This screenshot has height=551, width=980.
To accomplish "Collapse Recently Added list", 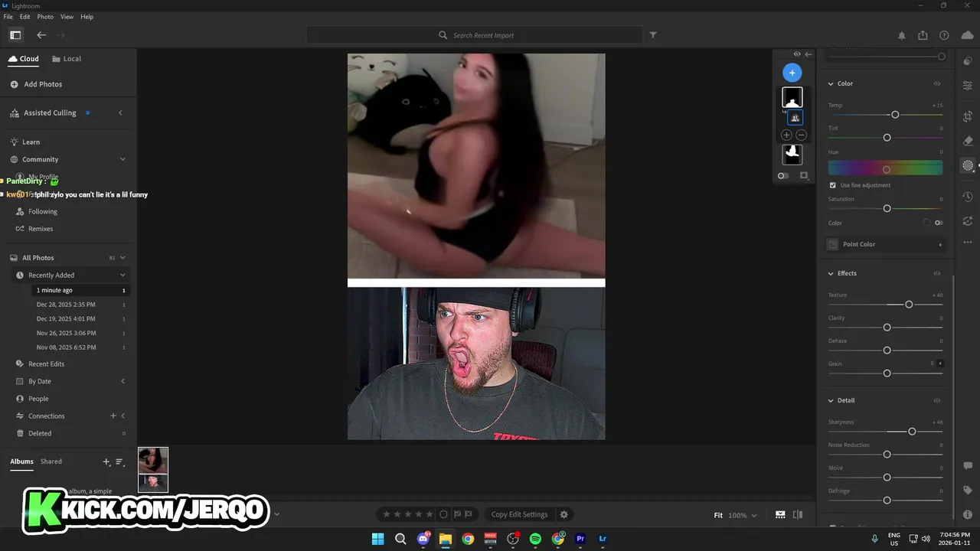I will [122, 275].
